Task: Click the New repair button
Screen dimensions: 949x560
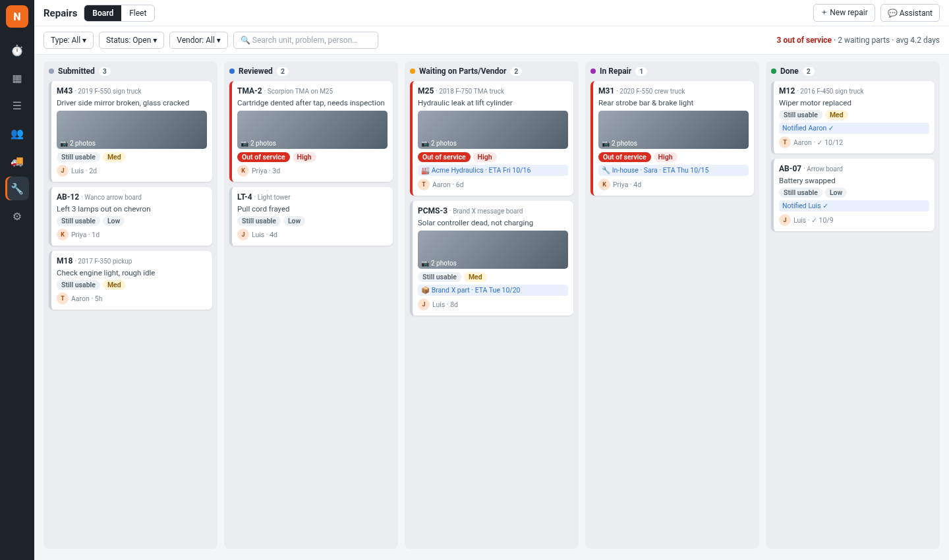Action: pos(844,13)
